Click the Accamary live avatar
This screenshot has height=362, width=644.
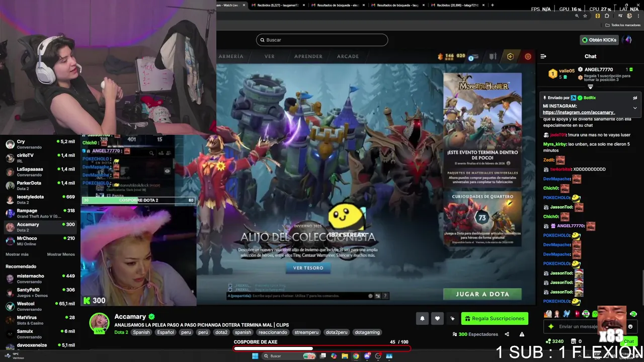coord(99,323)
